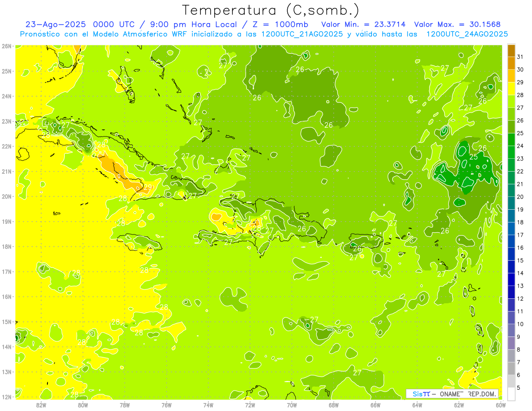
Task: Click the 22N latitude axis label
Action: tap(6, 146)
